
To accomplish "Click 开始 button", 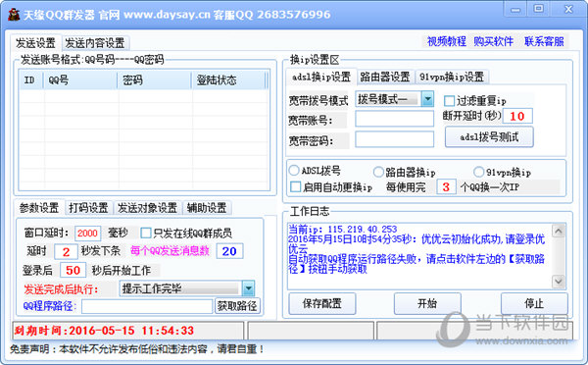I will [427, 303].
